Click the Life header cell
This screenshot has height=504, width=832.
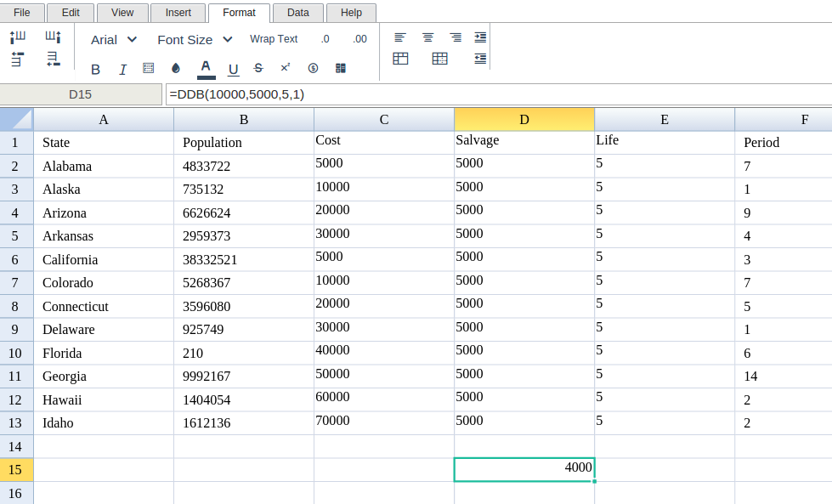pyautogui.click(x=665, y=143)
